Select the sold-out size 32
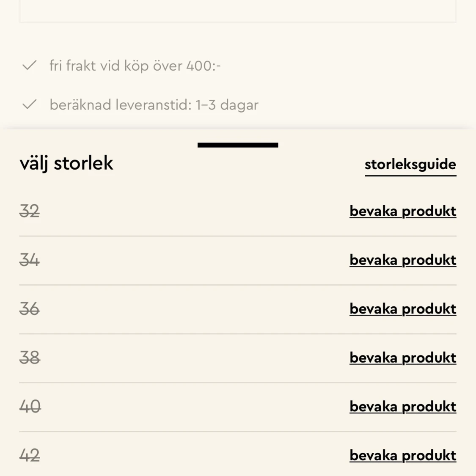Screen dimensions: 476x476 coord(30,211)
